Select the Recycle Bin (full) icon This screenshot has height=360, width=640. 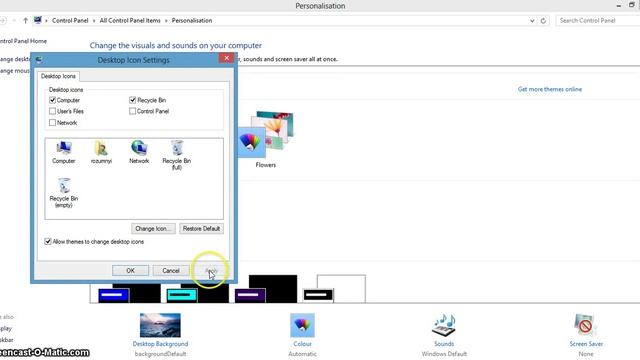click(176, 155)
